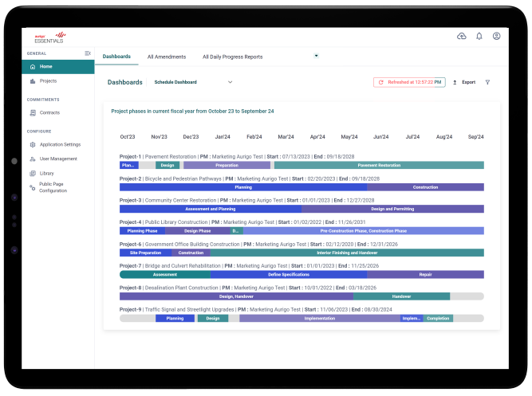Screen dimensions: 532x396
Task: Collapse the left sidebar menu
Action: click(88, 53)
